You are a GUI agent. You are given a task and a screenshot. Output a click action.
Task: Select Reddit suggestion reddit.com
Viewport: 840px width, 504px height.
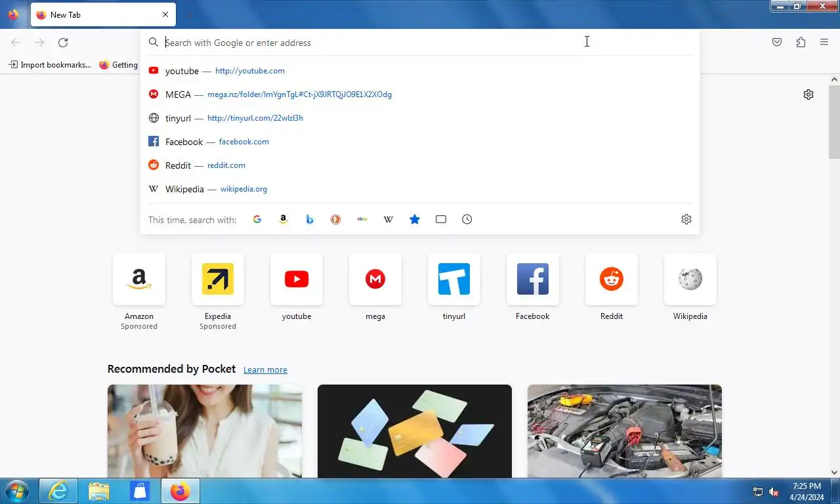tap(420, 165)
